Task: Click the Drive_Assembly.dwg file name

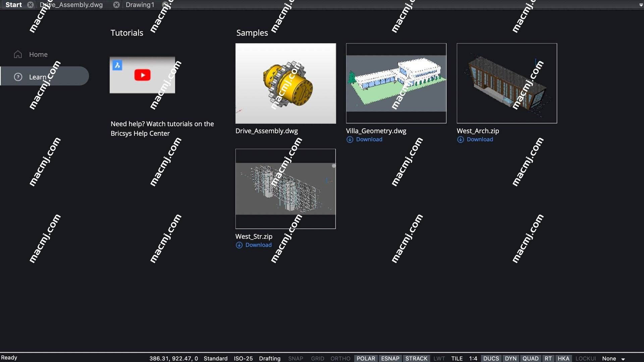Action: tap(267, 131)
